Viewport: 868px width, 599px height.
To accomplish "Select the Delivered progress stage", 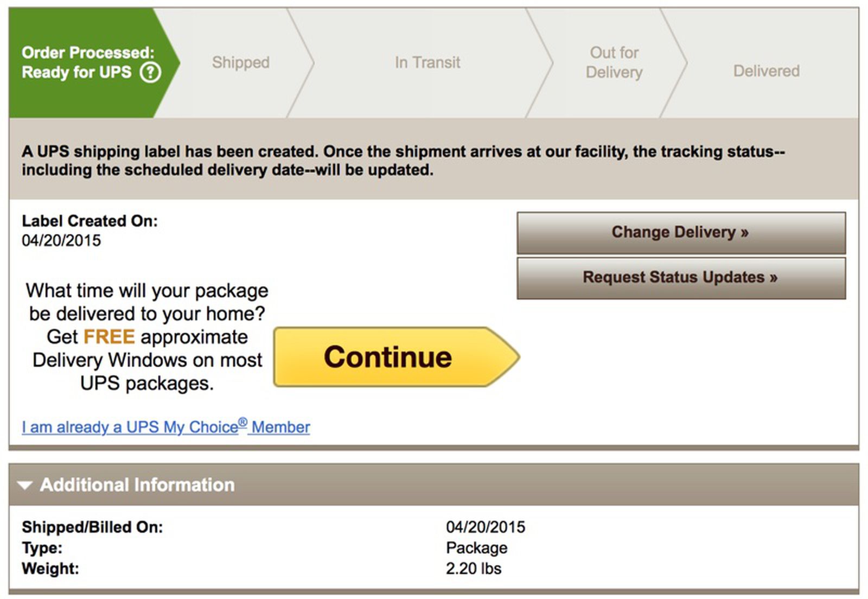I will point(766,71).
